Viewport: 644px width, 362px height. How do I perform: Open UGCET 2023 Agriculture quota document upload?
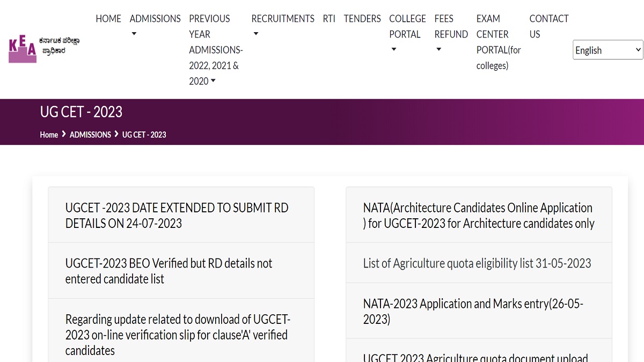coord(479,351)
